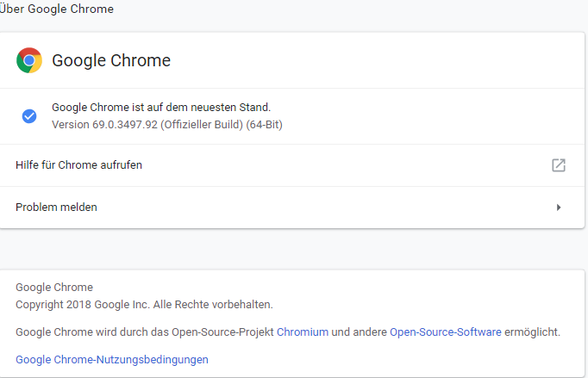Screen dimensions: 588x378
Task: Click the 64-Bit label in the version line
Action: (x=265, y=124)
